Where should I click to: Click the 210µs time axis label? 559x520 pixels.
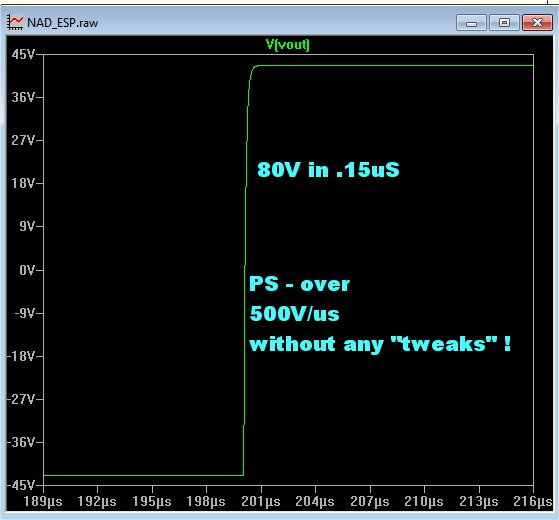(x=424, y=502)
